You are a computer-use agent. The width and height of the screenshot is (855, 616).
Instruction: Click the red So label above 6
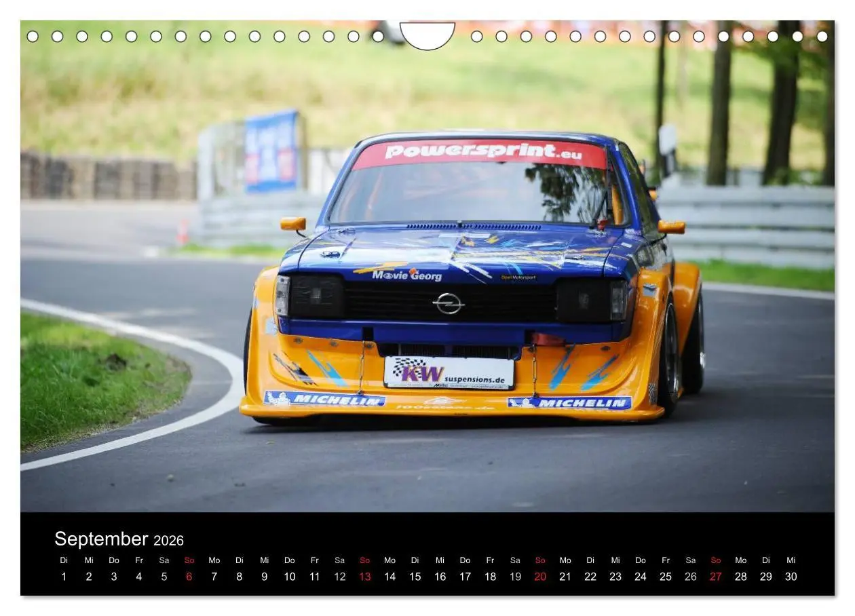coord(189,560)
